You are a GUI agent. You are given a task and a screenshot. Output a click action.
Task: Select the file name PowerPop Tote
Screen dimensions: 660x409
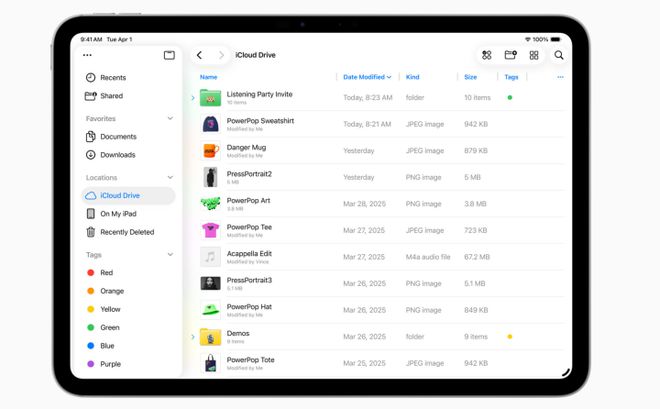click(250, 360)
